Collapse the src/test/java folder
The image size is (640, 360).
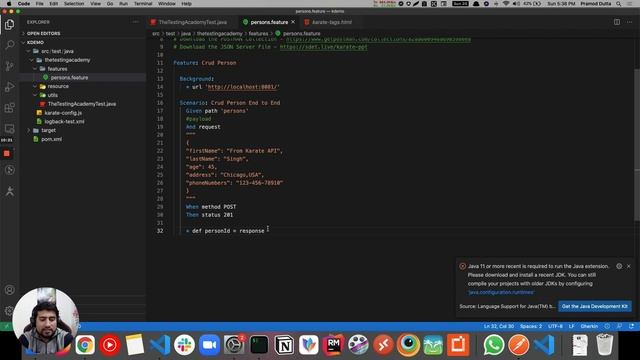click(x=57, y=51)
